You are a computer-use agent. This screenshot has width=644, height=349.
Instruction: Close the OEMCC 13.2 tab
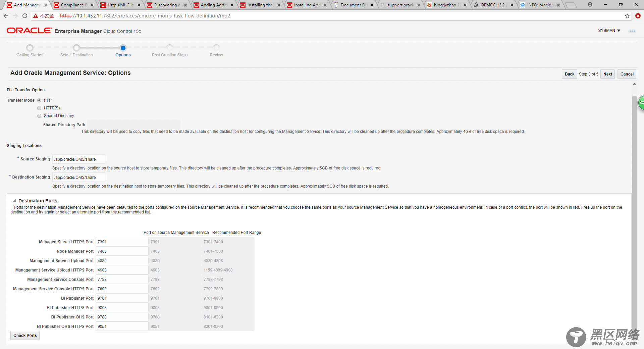click(x=512, y=5)
